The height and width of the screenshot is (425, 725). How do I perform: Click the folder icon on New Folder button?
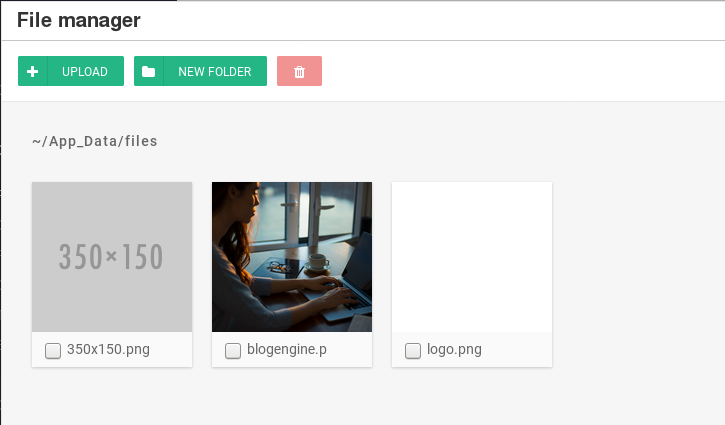click(149, 72)
